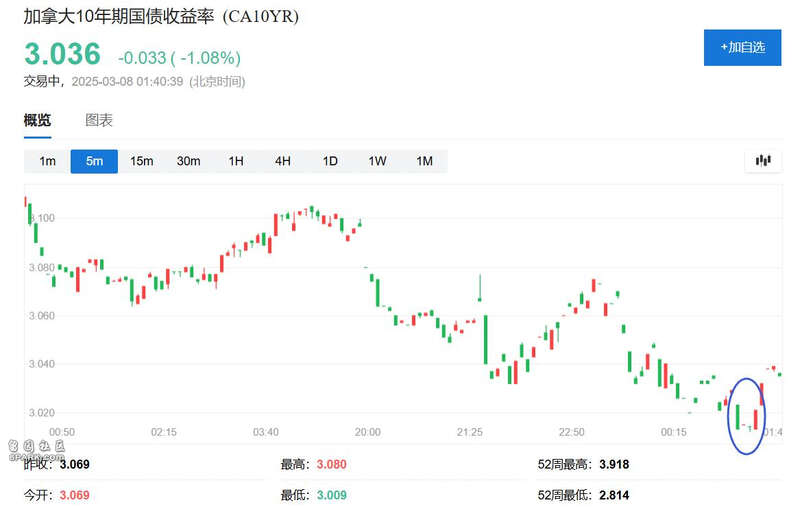
Task: Click the 22:50 time axis label
Action: coord(571,432)
